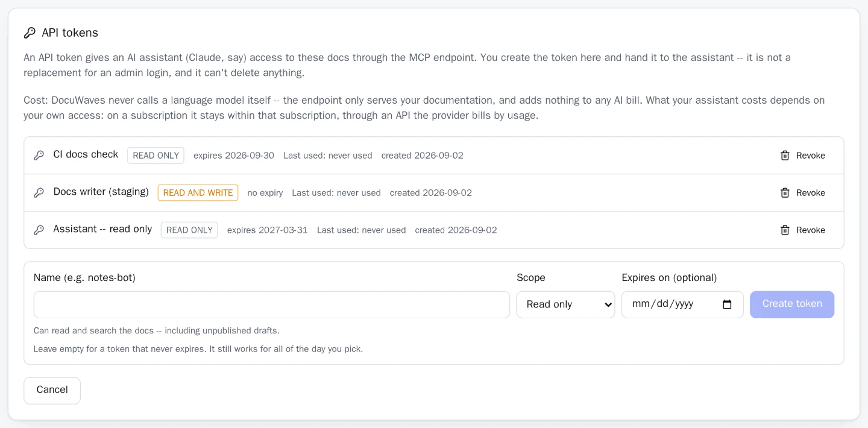The image size is (868, 428).
Task: Click 'Last used: never used' on Assistant row
Action: pyautogui.click(x=362, y=230)
